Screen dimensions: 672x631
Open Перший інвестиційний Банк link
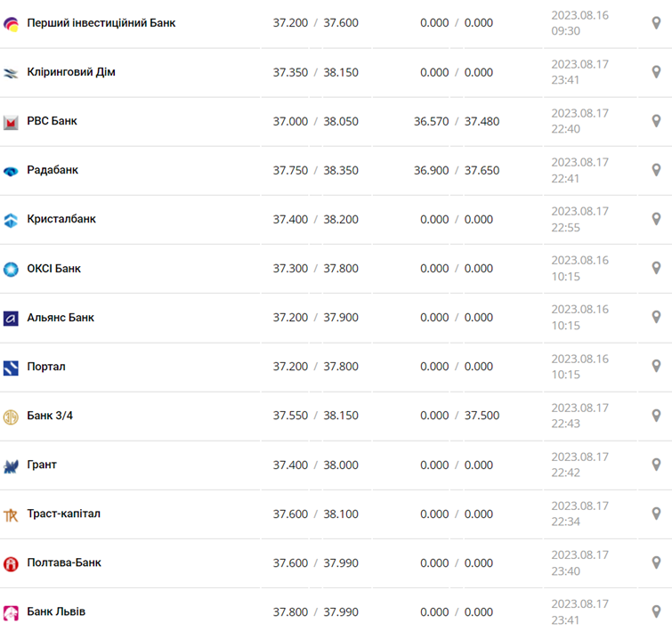coord(101,23)
